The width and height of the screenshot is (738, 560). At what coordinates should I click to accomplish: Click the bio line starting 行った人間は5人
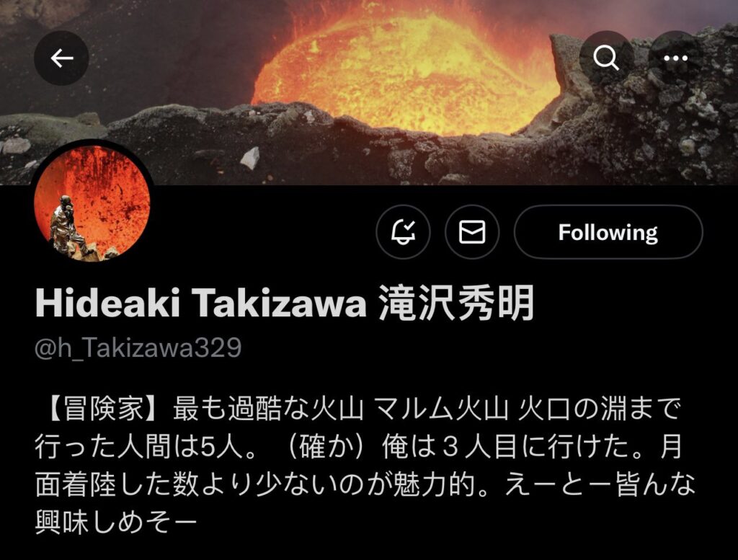coord(359,447)
